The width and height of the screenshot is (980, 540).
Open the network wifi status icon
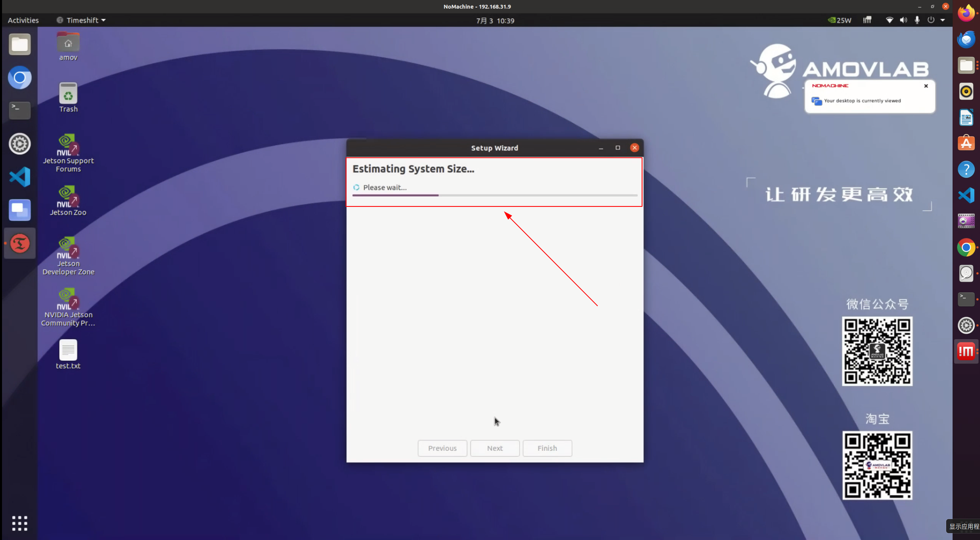click(889, 20)
